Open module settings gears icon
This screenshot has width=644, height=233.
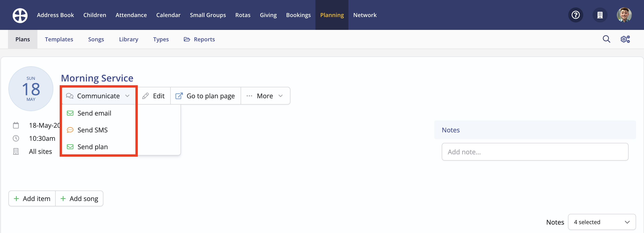(625, 39)
